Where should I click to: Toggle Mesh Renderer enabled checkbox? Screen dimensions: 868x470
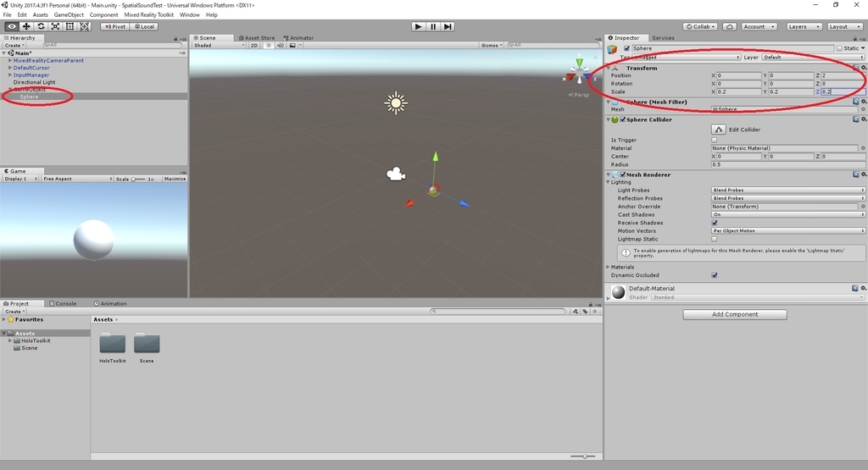(623, 174)
